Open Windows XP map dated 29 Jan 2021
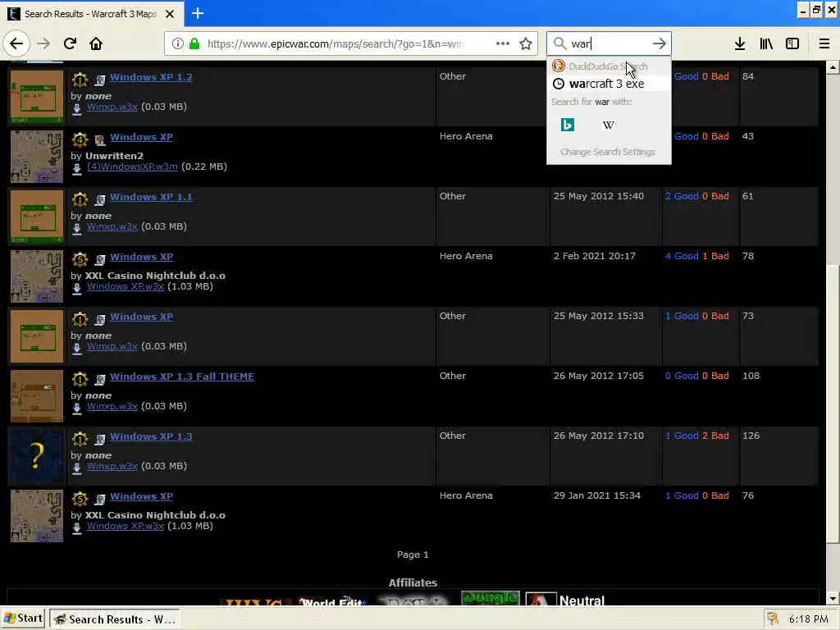The width and height of the screenshot is (840, 630). click(141, 496)
